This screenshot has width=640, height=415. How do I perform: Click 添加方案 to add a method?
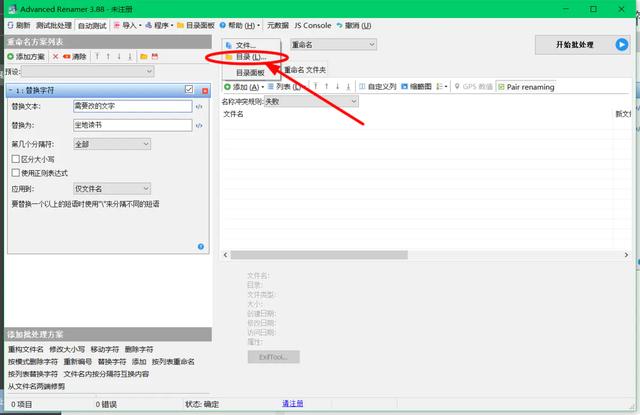tap(26, 57)
